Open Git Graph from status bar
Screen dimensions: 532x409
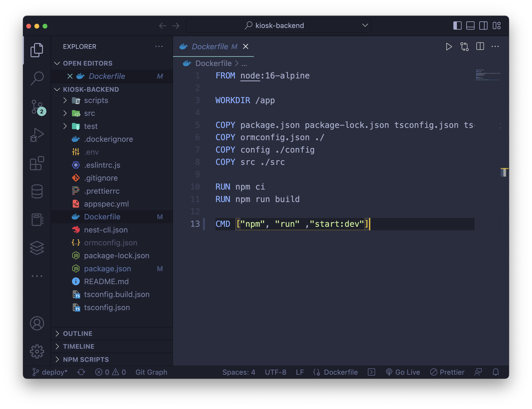pos(151,372)
